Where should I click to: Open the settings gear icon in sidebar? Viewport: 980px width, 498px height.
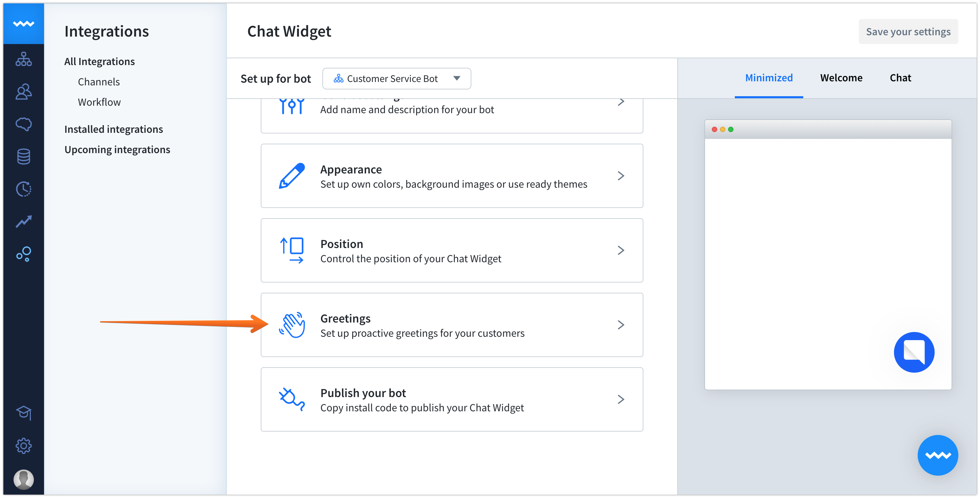pos(24,445)
